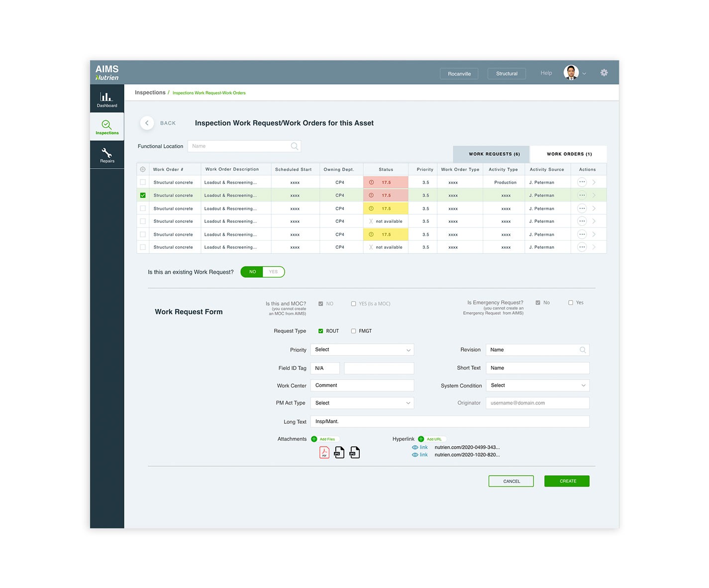Click Inspections Work Request-Work Orders breadcrumb
Image resolution: width=709 pixels, height=588 pixels.
[209, 93]
